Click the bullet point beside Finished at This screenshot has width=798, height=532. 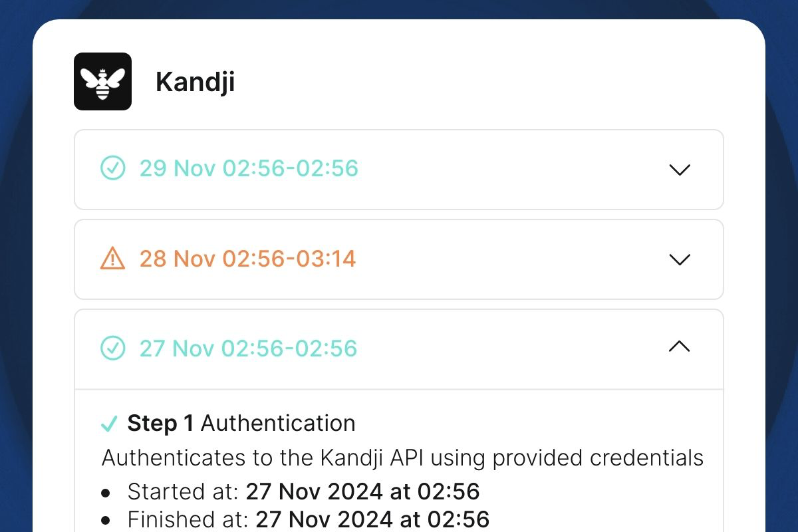click(106, 519)
